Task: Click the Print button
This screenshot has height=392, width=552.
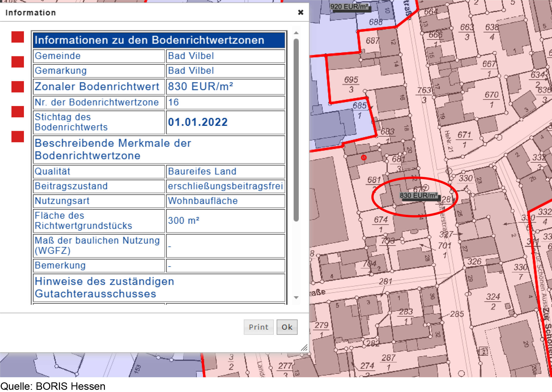Action: click(x=258, y=327)
